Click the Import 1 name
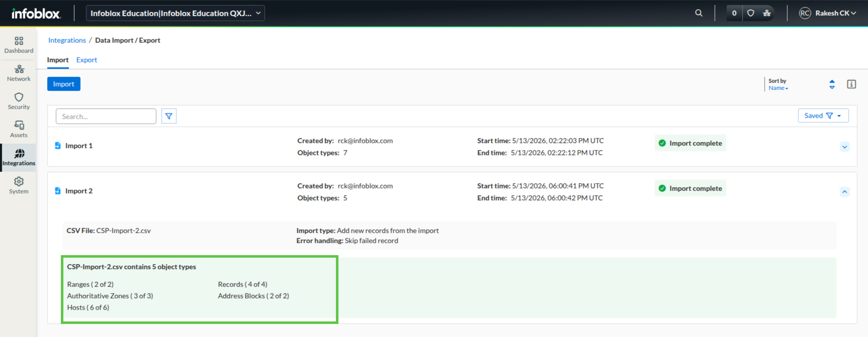This screenshot has width=868, height=337. [x=79, y=146]
